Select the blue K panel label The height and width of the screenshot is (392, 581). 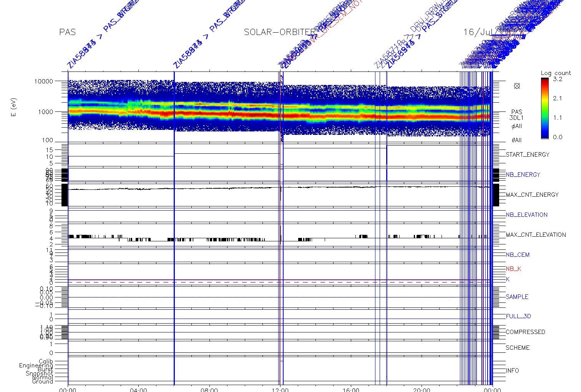[508, 279]
